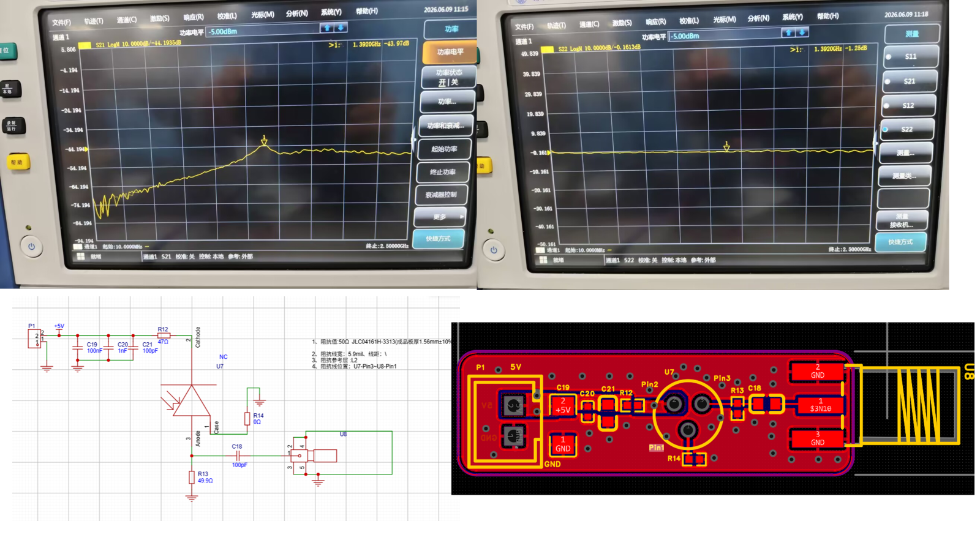
Task: Open the 功率... dialog softkey
Action: tap(447, 102)
